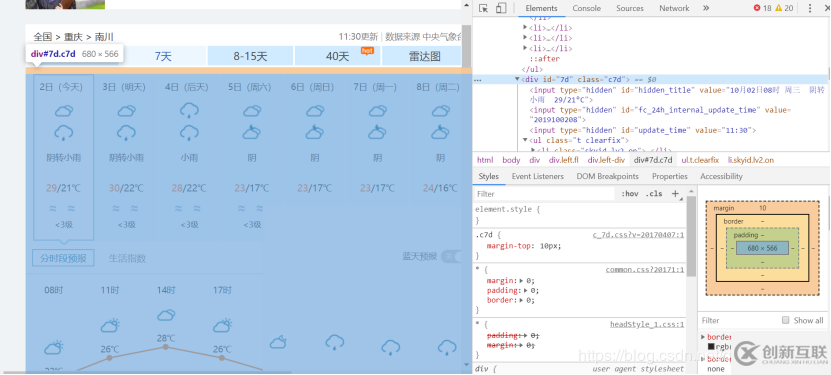Open the Event Listeners pane
This screenshot has width=831, height=375.
(x=537, y=176)
